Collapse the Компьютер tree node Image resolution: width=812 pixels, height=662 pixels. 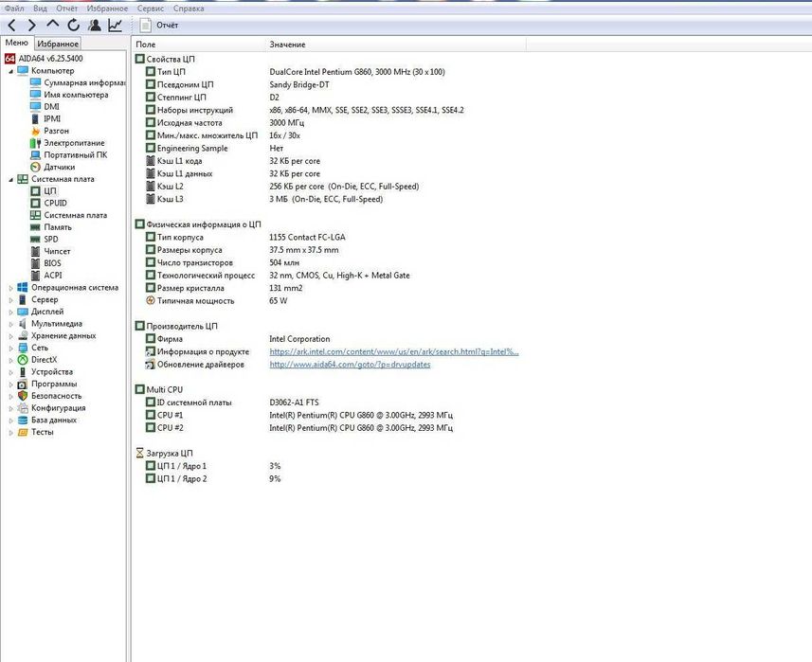(x=10, y=71)
